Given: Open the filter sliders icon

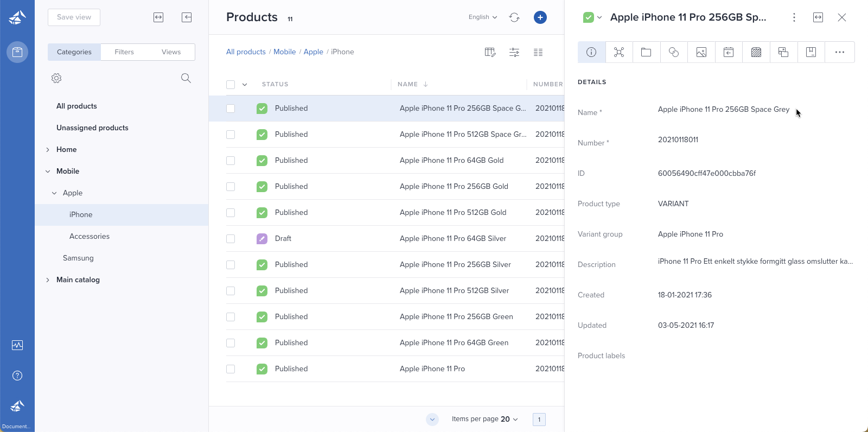Looking at the screenshot, I should [x=514, y=52].
